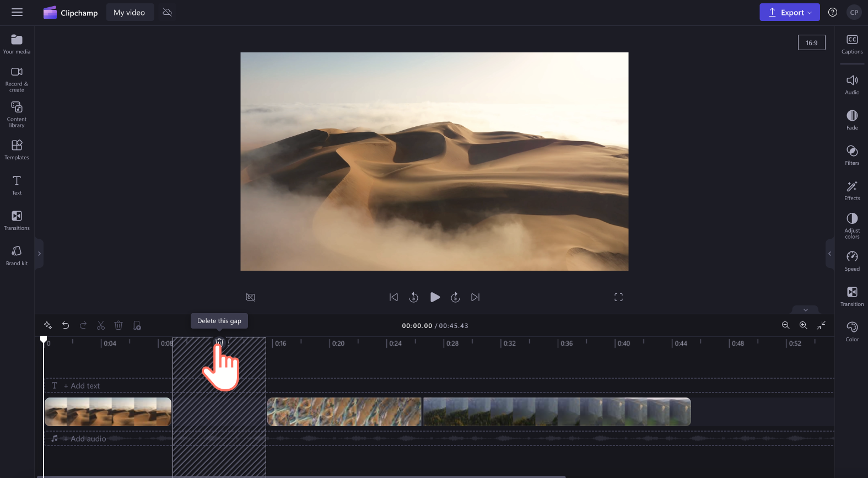This screenshot has height=478, width=868.
Task: Open Record & create tab
Action: (x=17, y=79)
